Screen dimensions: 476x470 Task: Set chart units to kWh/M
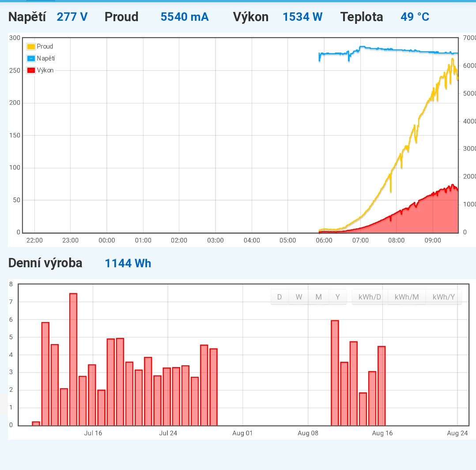coord(407,297)
